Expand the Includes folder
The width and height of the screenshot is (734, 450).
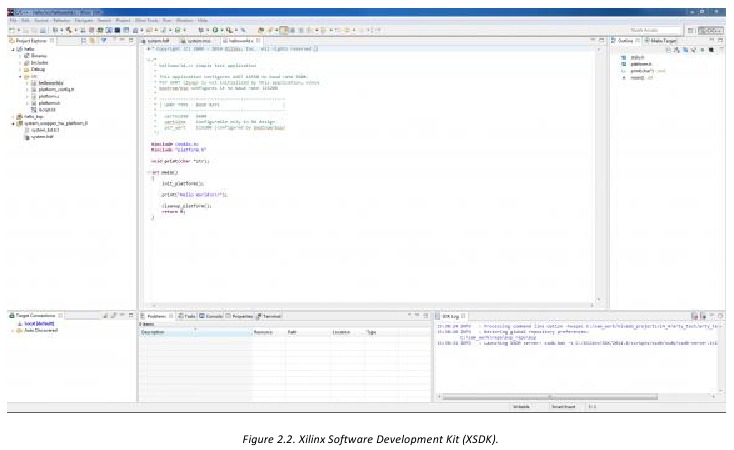click(x=20, y=63)
